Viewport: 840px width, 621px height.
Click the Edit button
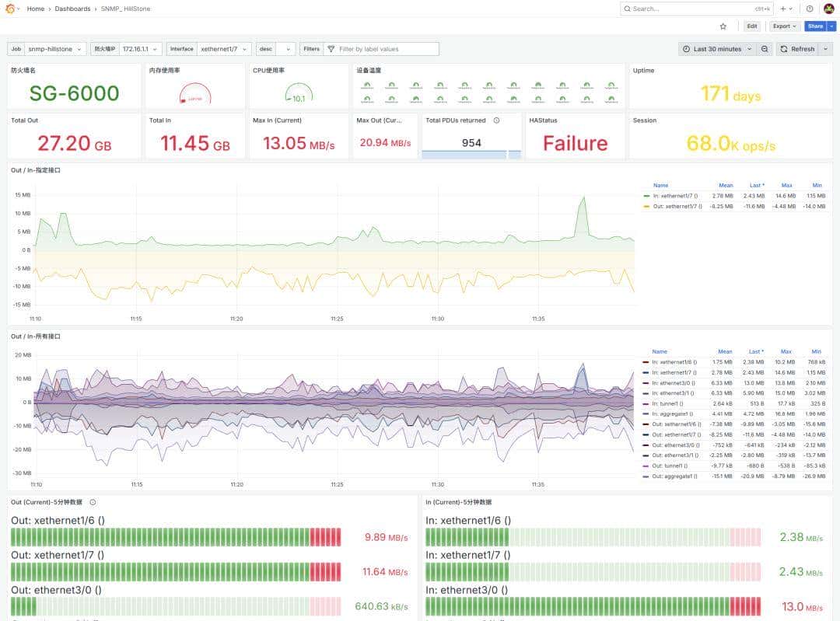click(x=751, y=26)
